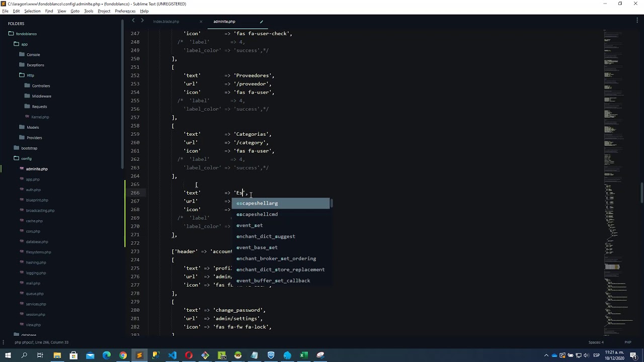Click the unsaved pencil icon on adminlte.php tab
The image size is (644, 362).
tap(261, 22)
